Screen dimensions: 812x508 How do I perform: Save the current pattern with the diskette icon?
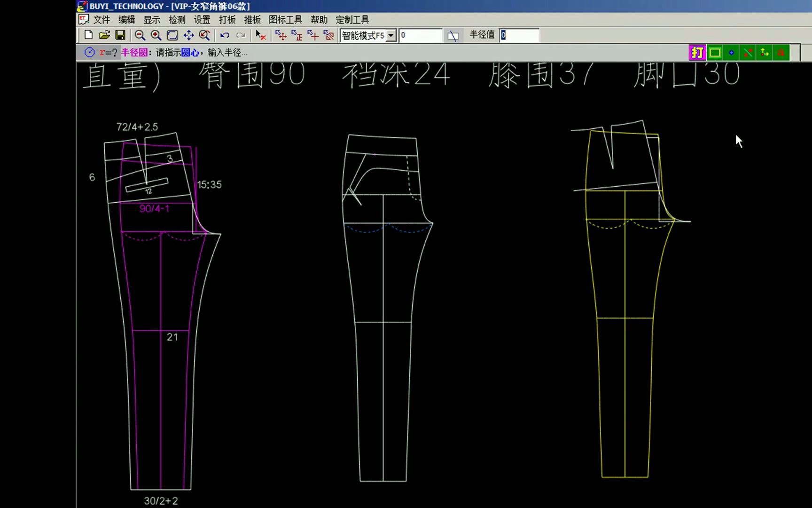[x=121, y=35]
